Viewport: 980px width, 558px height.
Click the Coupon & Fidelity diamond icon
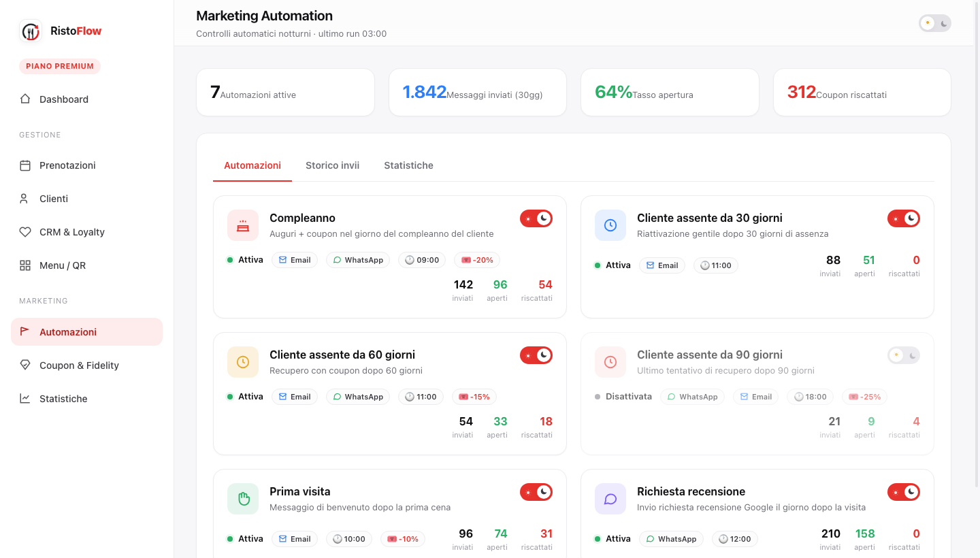coord(25,365)
